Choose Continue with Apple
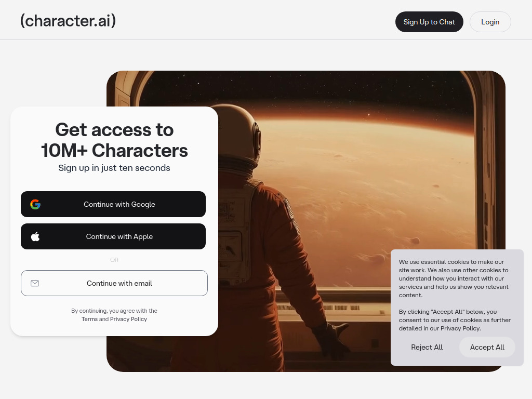The height and width of the screenshot is (399, 532). coord(113,236)
